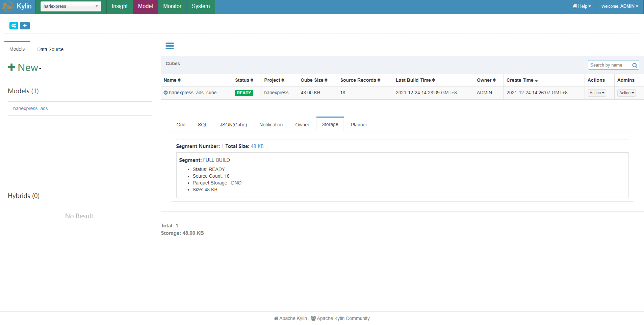Click the green plus New icon
644x325 pixels.
[11, 68]
